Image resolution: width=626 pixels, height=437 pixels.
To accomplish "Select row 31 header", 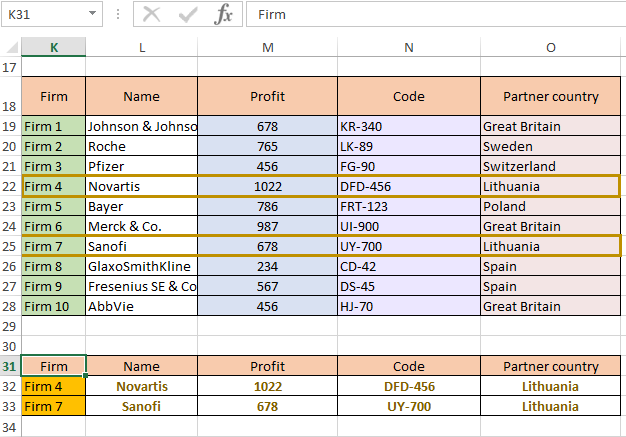I will [10, 366].
